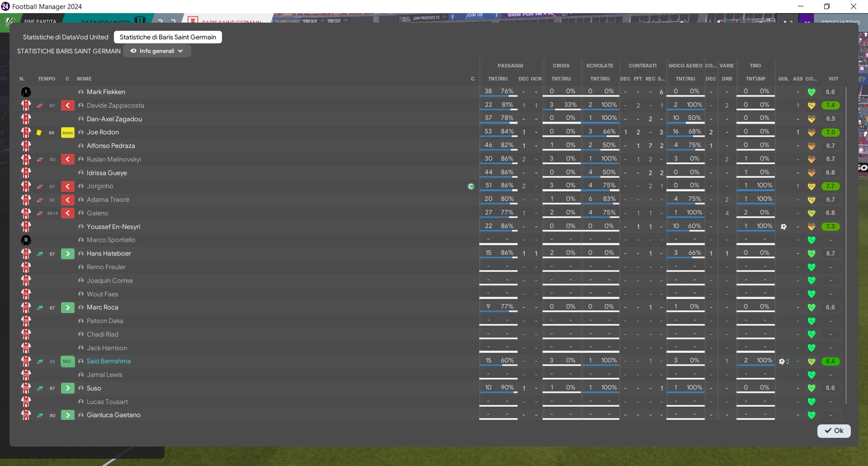
Task: Click the GIOCO AEREO column group header
Action: pyautogui.click(x=685, y=66)
